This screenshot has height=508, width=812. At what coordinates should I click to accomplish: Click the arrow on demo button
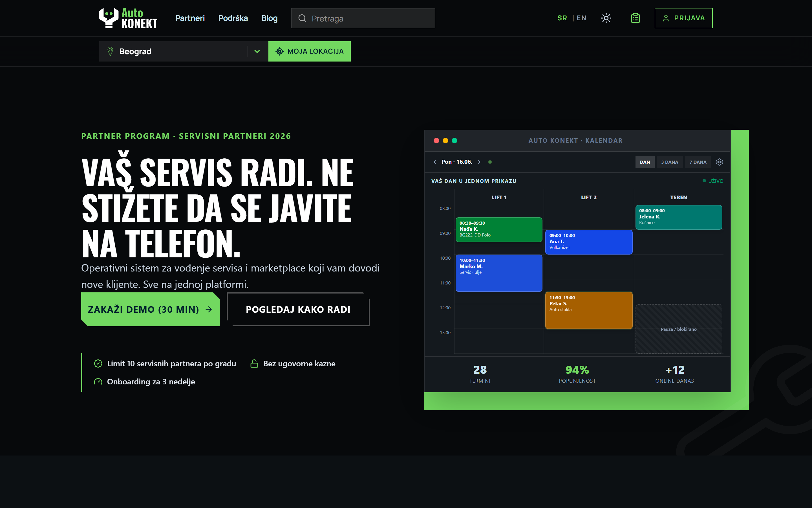[x=209, y=309]
